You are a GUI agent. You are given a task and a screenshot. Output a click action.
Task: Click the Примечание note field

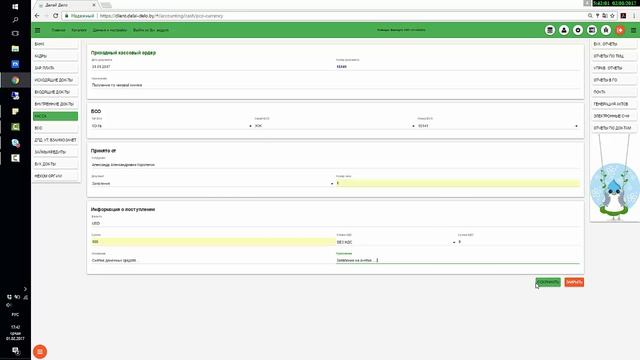click(335, 85)
